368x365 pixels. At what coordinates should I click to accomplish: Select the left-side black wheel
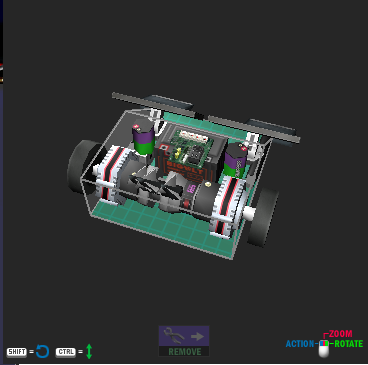[82, 165]
